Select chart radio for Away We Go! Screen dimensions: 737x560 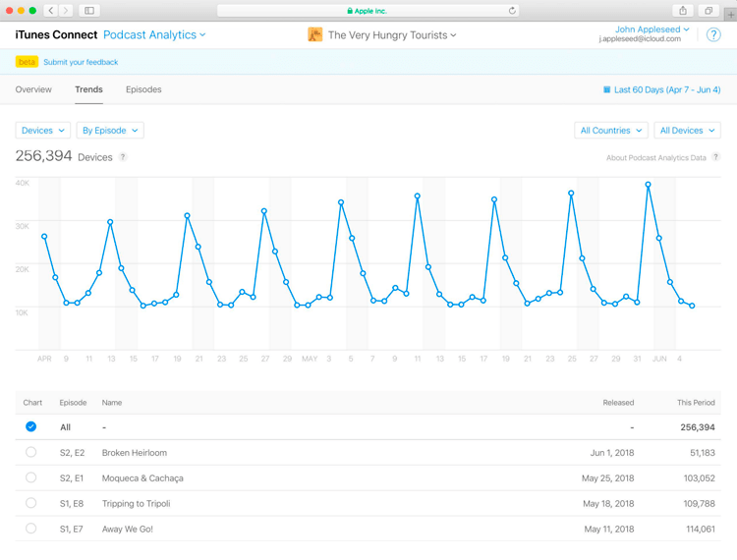pyautogui.click(x=31, y=528)
